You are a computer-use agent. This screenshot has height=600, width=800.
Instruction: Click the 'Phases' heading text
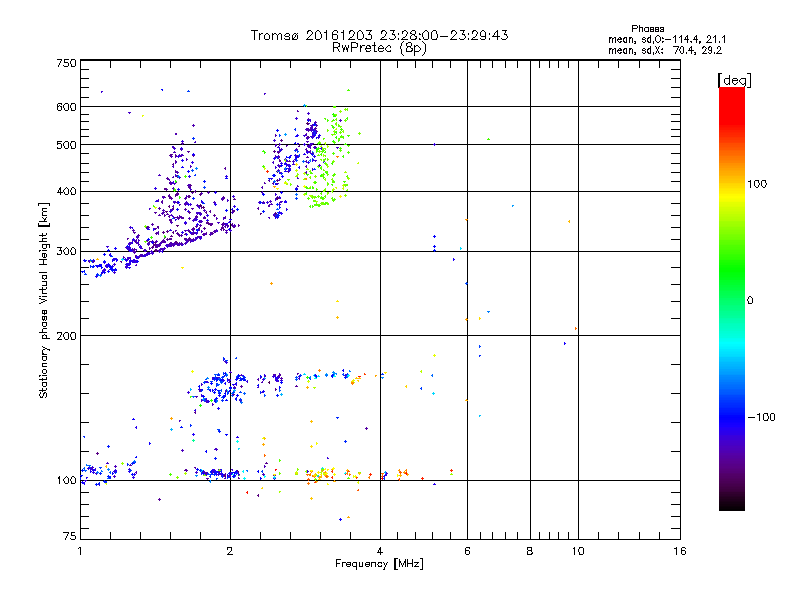click(x=647, y=29)
